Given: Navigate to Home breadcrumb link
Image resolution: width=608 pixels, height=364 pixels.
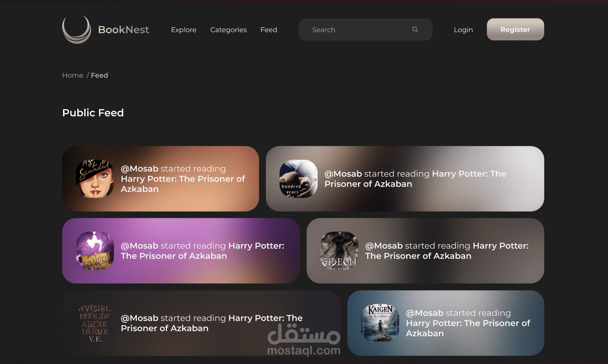Looking at the screenshot, I should point(73,75).
